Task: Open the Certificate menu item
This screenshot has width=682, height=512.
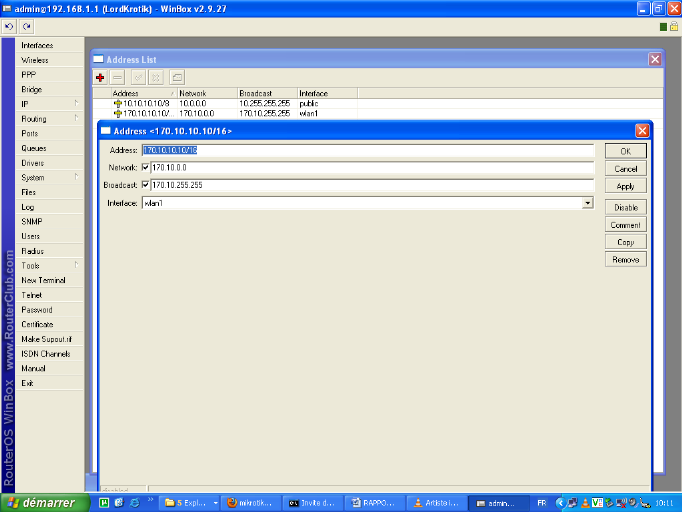Action: 50,325
